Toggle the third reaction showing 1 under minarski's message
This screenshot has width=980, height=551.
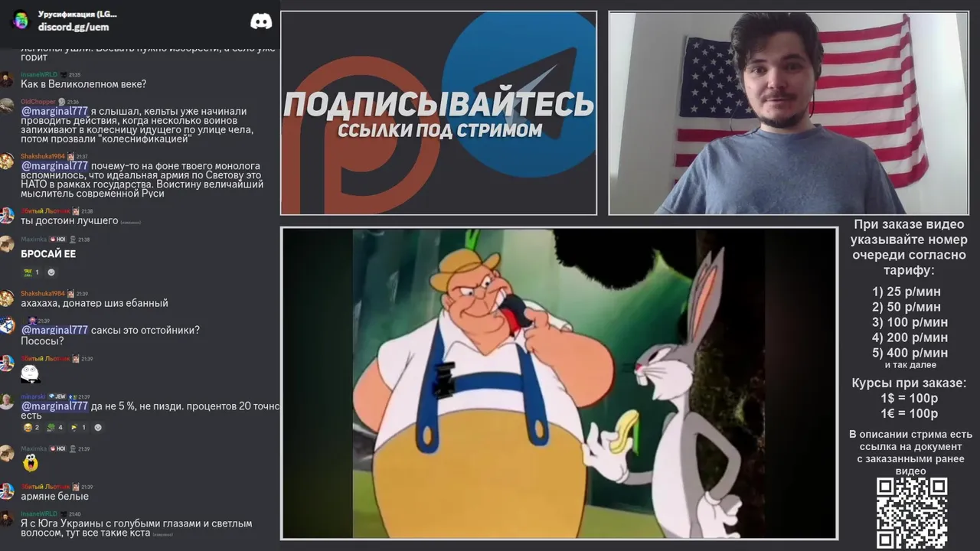pos(78,427)
